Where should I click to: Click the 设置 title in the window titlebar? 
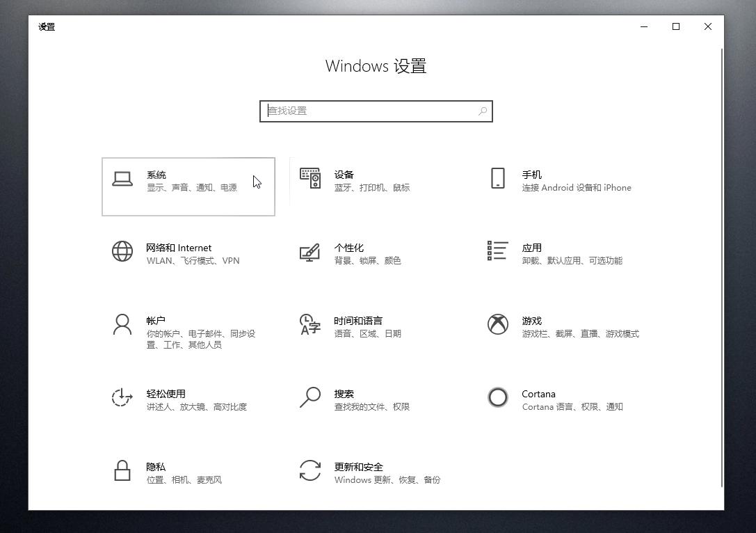click(47, 27)
